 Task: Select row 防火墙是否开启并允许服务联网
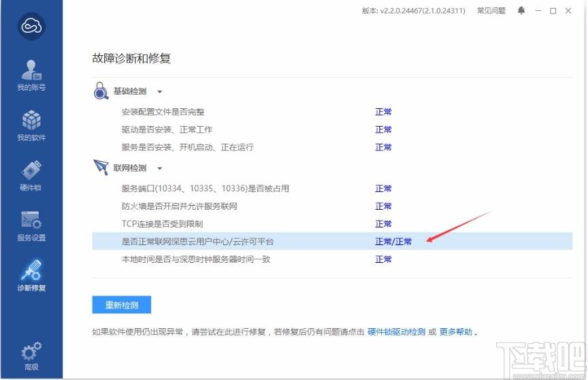tap(332, 206)
